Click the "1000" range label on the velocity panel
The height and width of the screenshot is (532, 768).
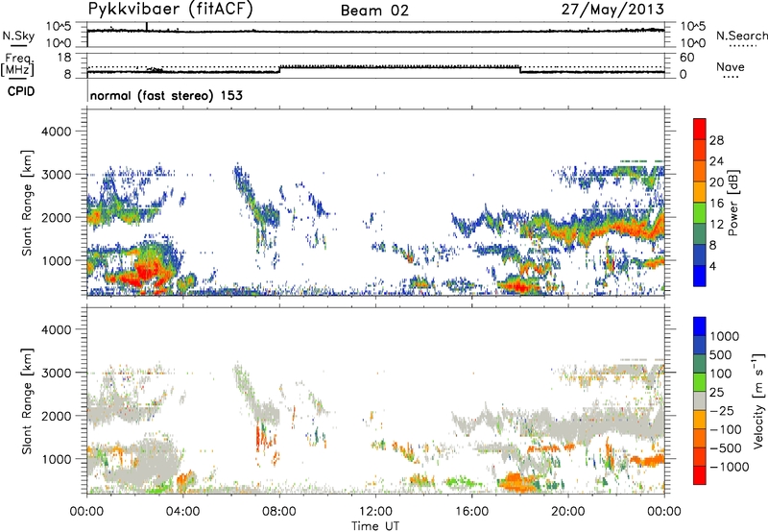(x=56, y=459)
